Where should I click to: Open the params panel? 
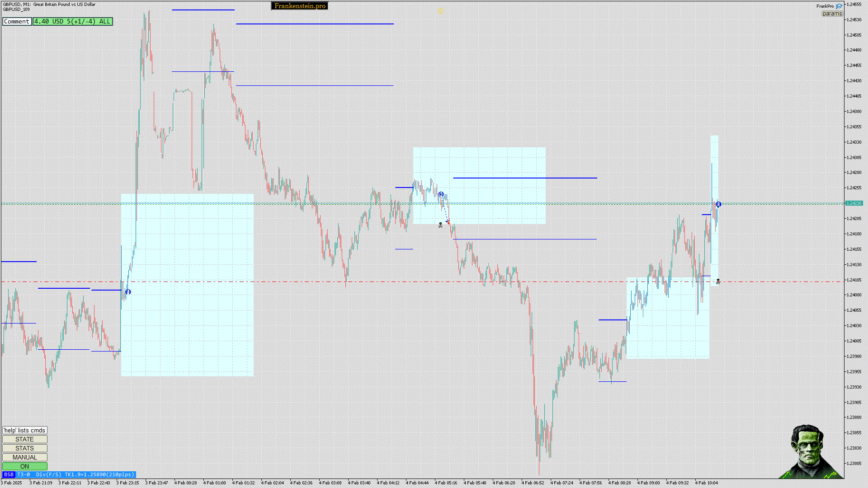point(832,14)
